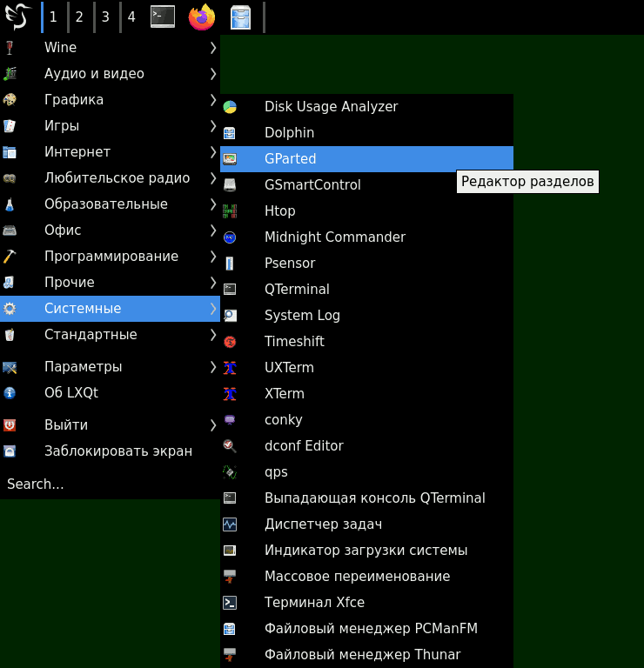
Task: Switch to desktop 1 in pager
Action: pos(53,17)
